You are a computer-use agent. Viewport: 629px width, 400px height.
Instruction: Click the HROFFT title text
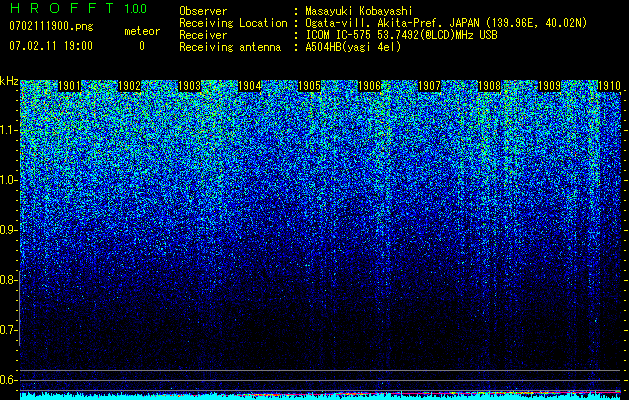pos(62,8)
